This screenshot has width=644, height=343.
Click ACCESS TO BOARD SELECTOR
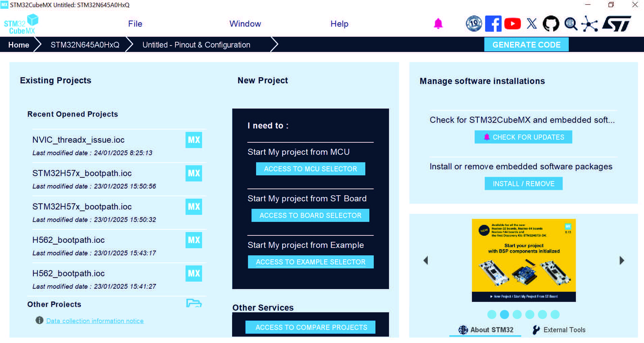[310, 216]
